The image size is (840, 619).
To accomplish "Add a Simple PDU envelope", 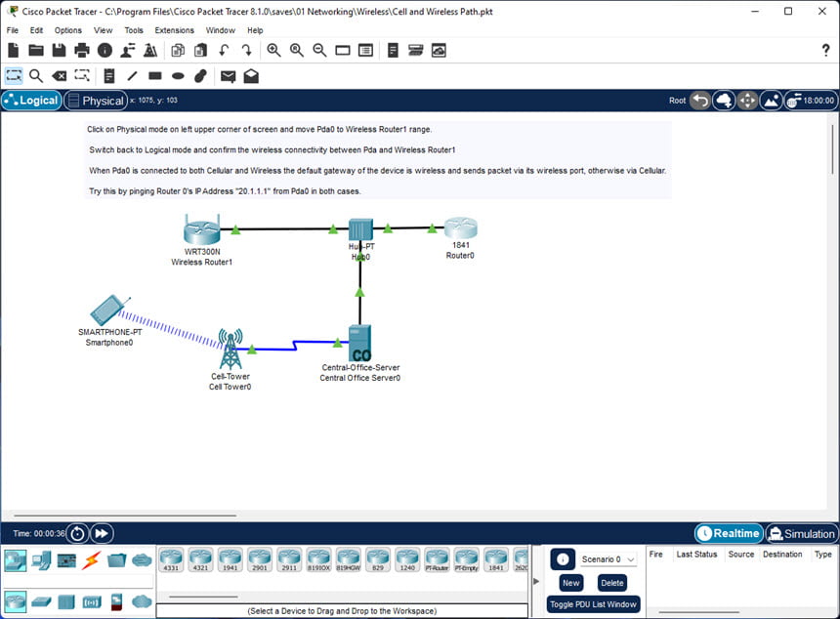I will pyautogui.click(x=229, y=76).
